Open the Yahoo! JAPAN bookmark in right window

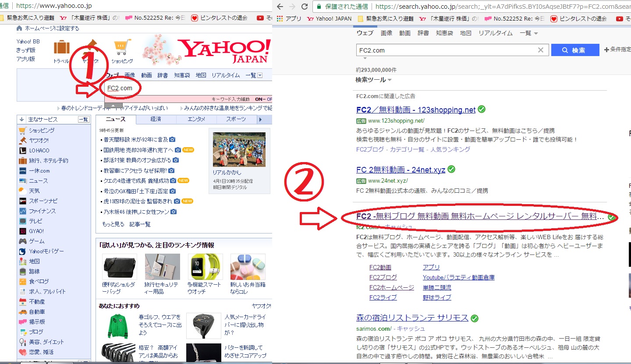[329, 18]
